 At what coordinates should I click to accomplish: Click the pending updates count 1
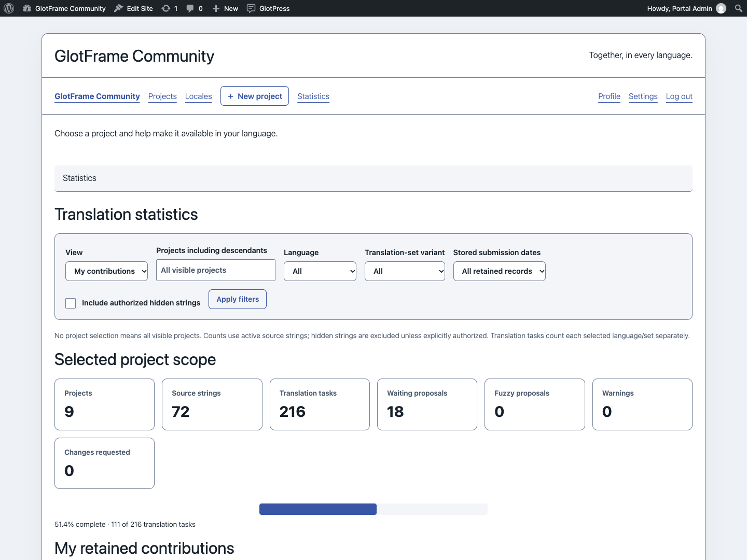coord(176,8)
